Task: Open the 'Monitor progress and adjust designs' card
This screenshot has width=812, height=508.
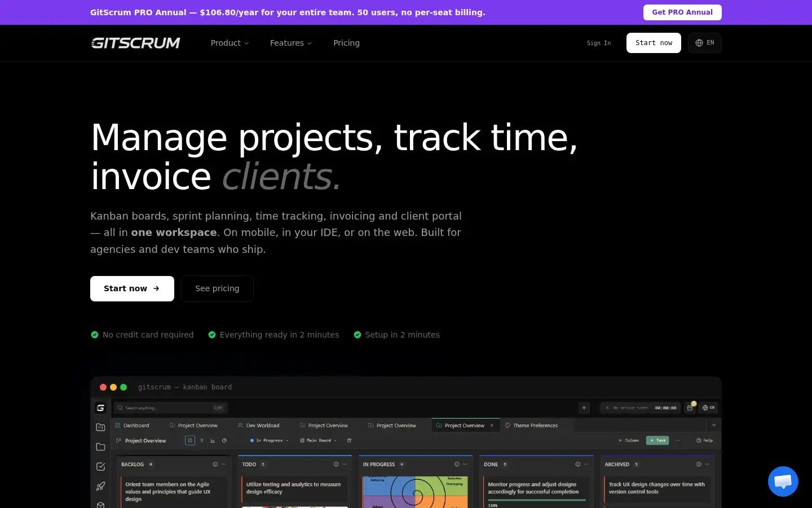Action: [536, 492]
